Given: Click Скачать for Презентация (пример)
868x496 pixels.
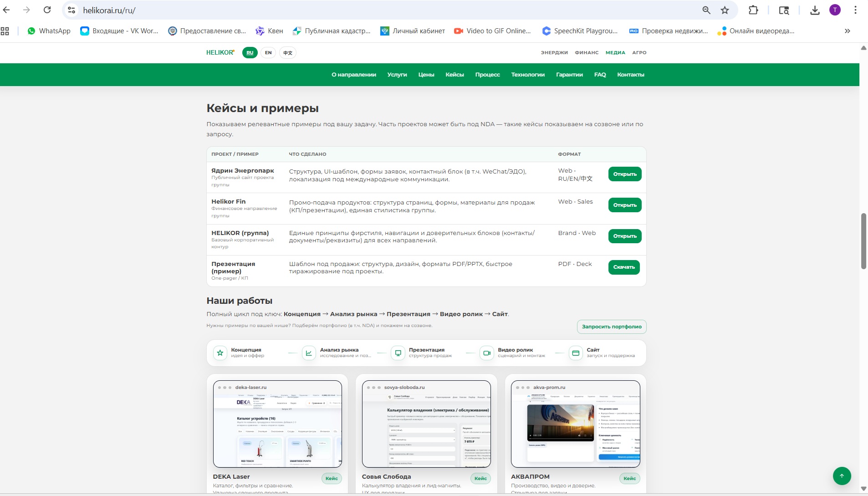Looking at the screenshot, I should coord(624,267).
